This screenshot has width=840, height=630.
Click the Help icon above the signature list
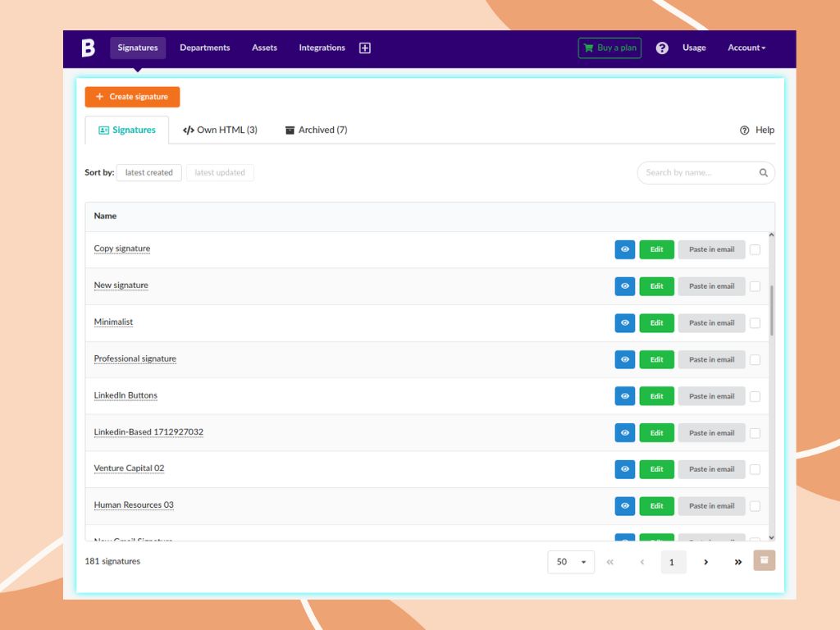744,130
